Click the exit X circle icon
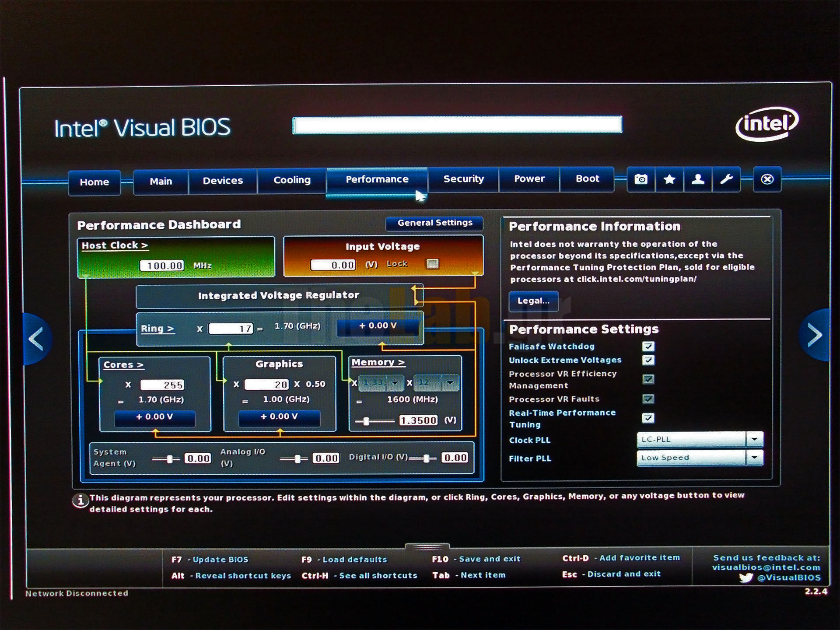The height and width of the screenshot is (630, 840). click(x=767, y=179)
